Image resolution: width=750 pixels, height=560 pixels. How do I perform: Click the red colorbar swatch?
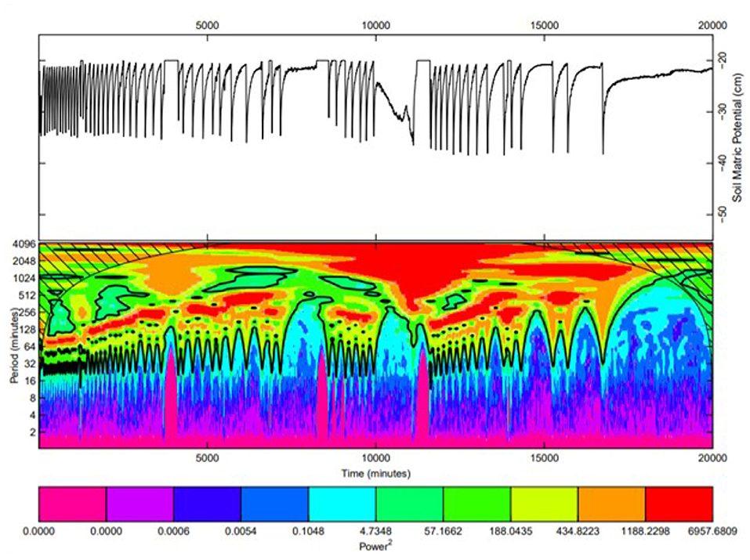pos(679,504)
